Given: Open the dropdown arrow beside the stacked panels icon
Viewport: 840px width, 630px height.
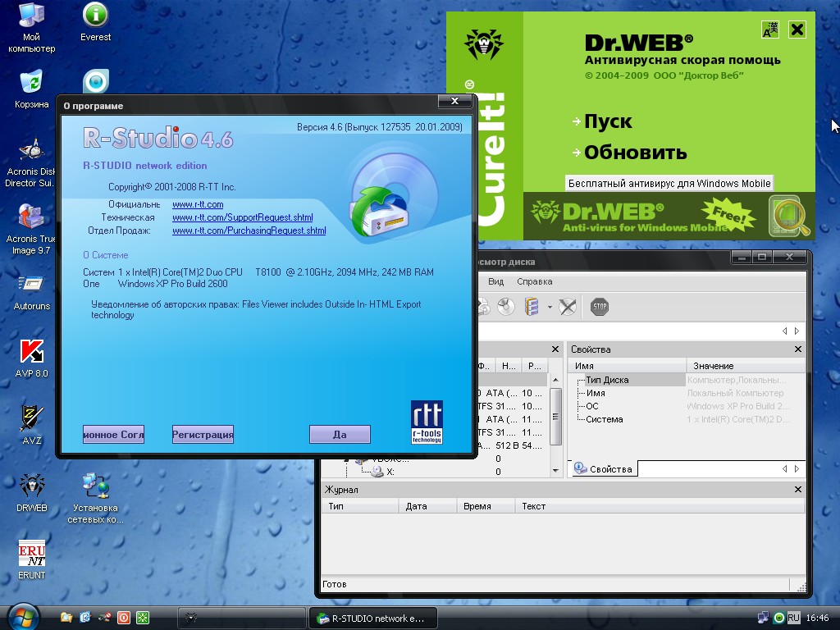Looking at the screenshot, I should [550, 308].
